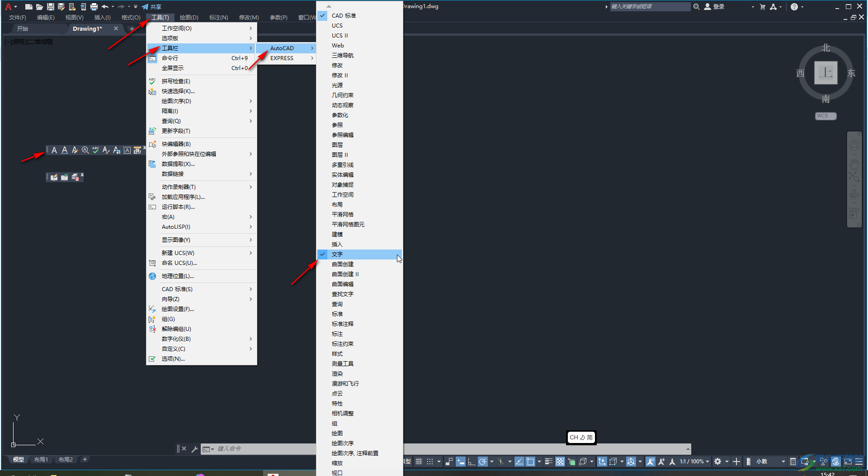Click the Share (共享) button

(151, 7)
